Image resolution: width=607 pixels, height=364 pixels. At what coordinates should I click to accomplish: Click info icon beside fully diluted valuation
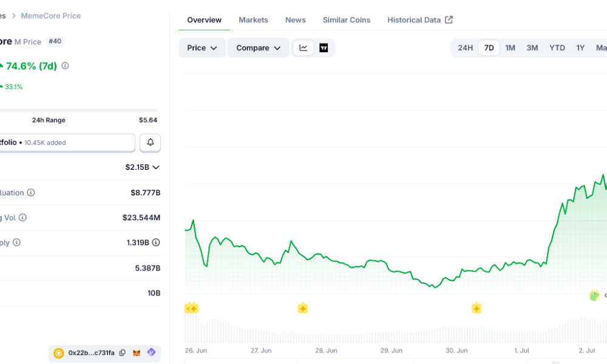coord(31,193)
